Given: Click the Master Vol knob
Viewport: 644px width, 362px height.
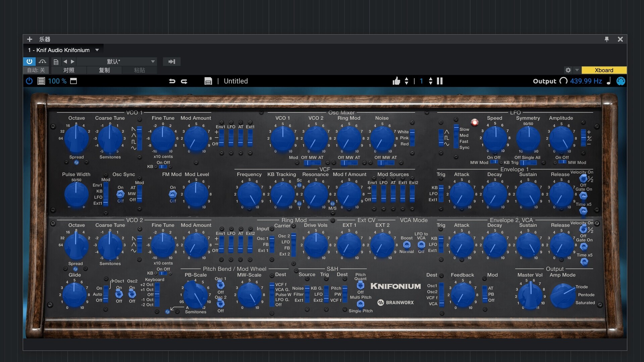Looking at the screenshot, I should [530, 296].
